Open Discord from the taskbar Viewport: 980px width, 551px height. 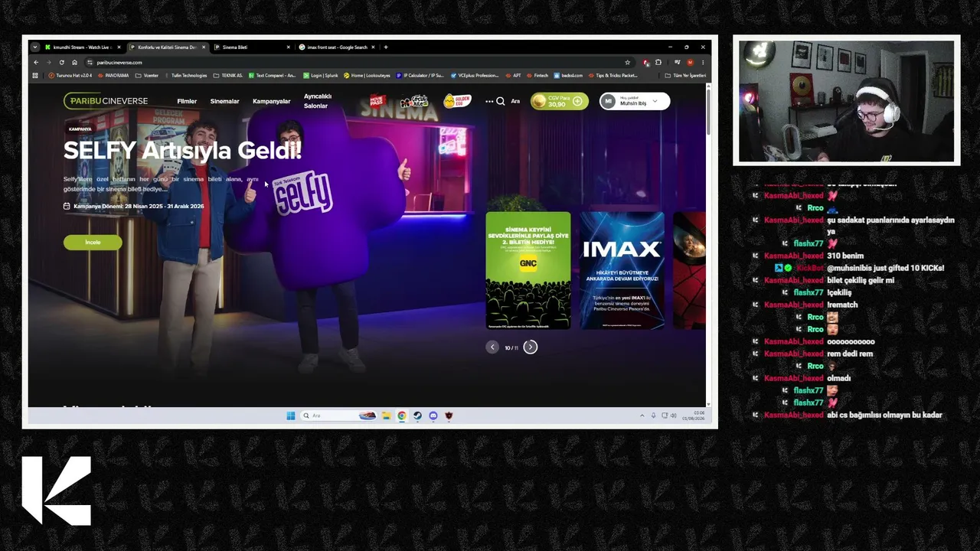pos(433,416)
